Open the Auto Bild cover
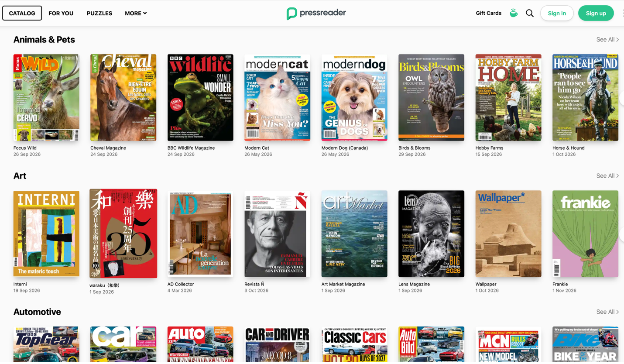The width and height of the screenshot is (624, 364). coord(431,344)
